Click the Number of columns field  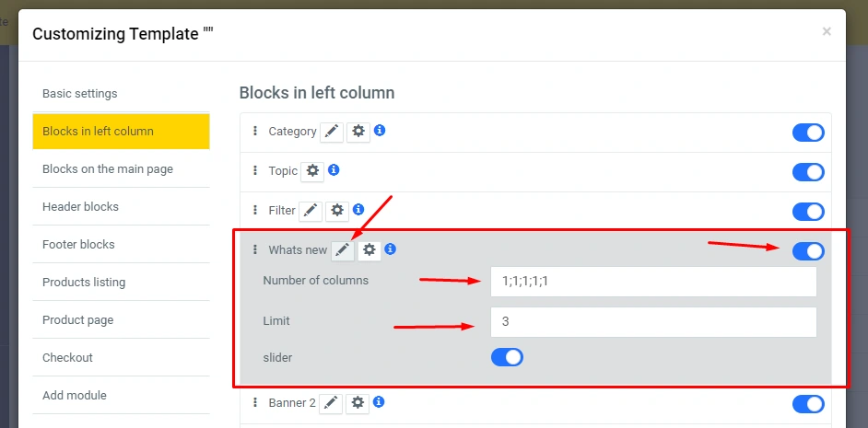coord(653,282)
